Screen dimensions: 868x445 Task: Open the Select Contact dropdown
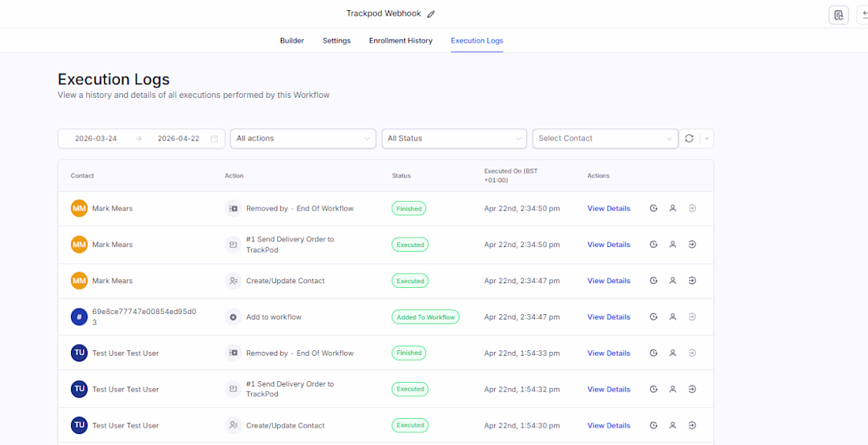(605, 138)
